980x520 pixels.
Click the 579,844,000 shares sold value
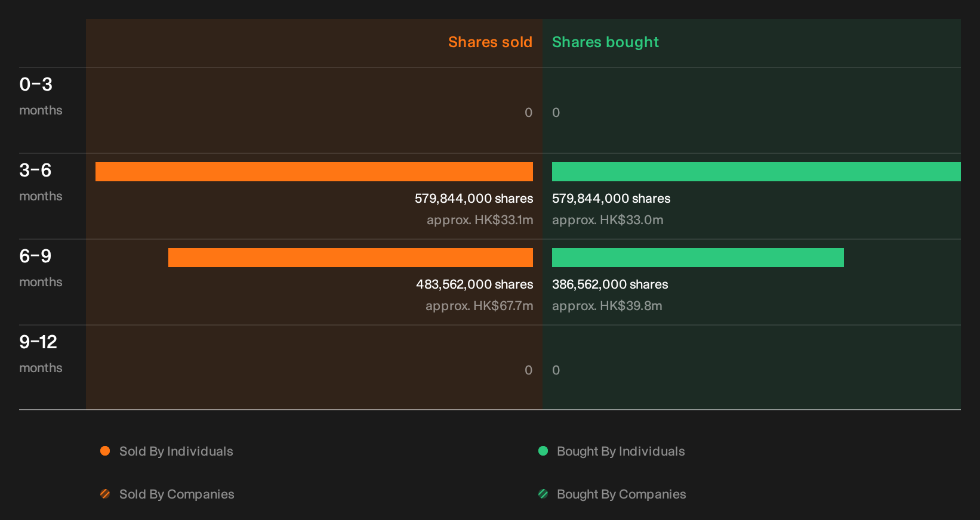[x=474, y=199]
